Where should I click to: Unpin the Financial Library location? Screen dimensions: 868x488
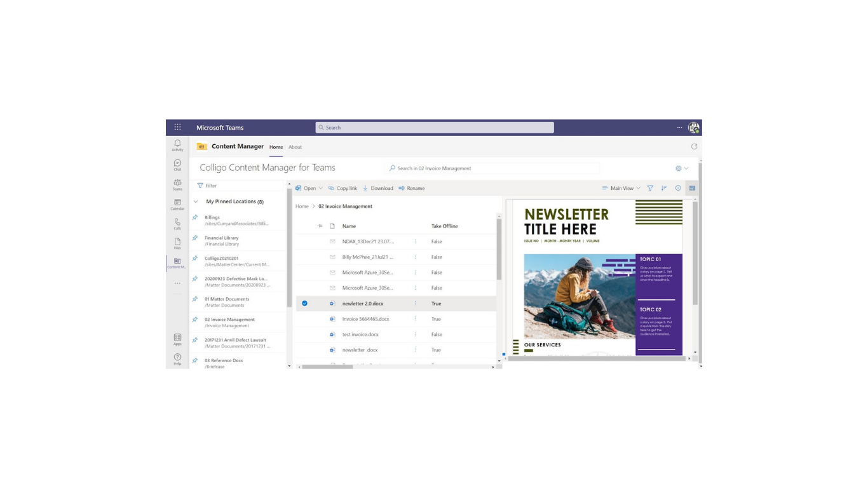[195, 238]
